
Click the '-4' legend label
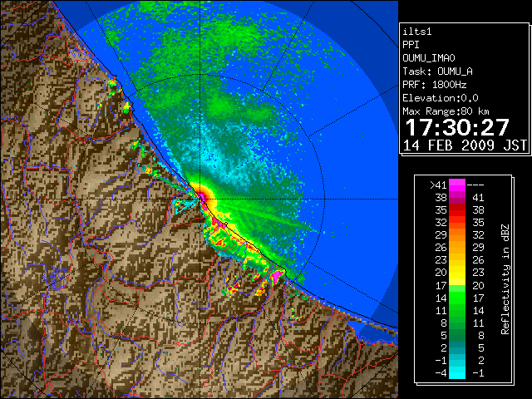(x=441, y=373)
